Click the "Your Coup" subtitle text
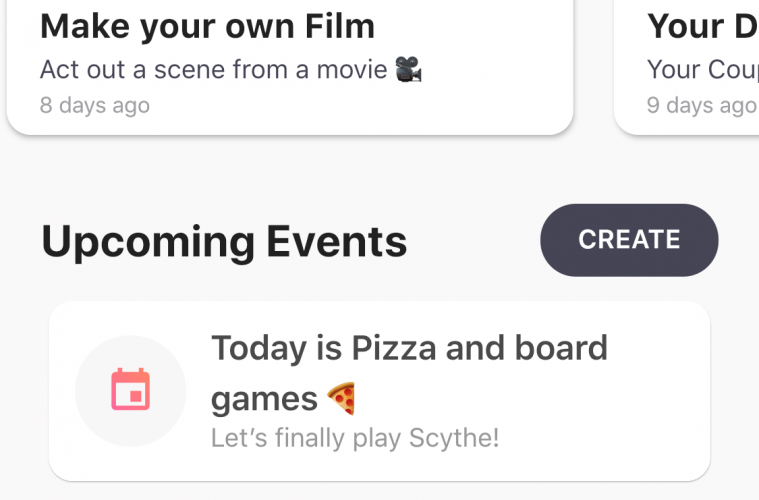Image resolution: width=759 pixels, height=500 pixels. (701, 70)
